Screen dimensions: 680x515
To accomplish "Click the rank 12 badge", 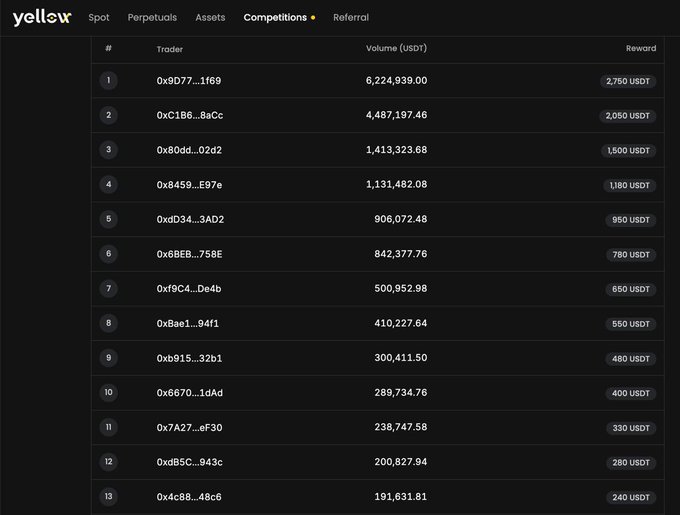I will tap(108, 462).
